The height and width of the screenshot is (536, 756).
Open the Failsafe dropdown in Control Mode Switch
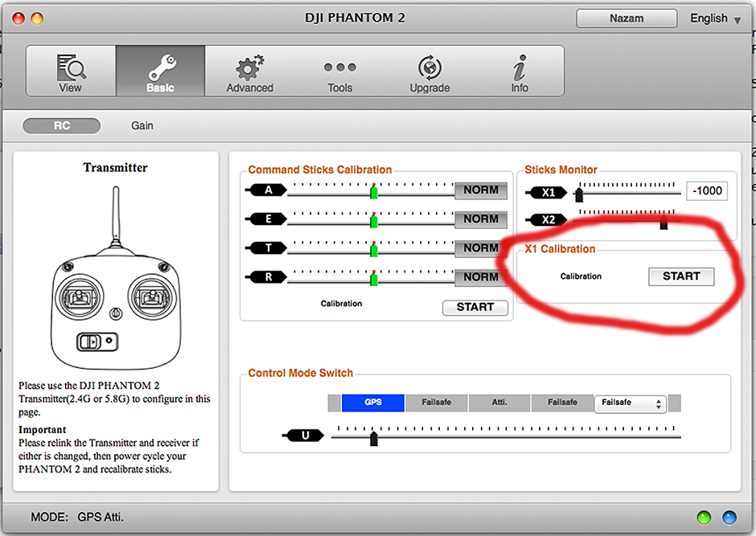(x=631, y=402)
